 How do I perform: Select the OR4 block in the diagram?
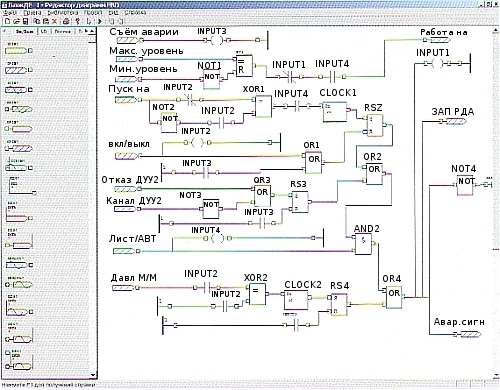point(394,296)
